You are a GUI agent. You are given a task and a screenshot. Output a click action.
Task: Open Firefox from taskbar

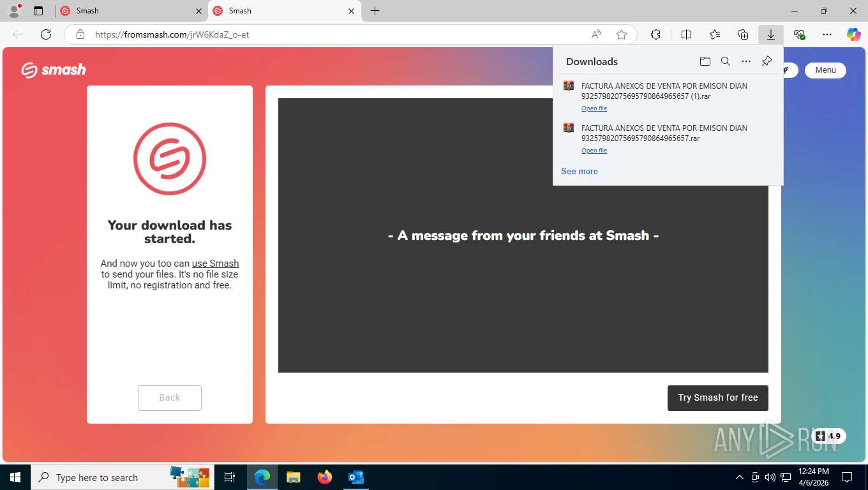point(325,477)
